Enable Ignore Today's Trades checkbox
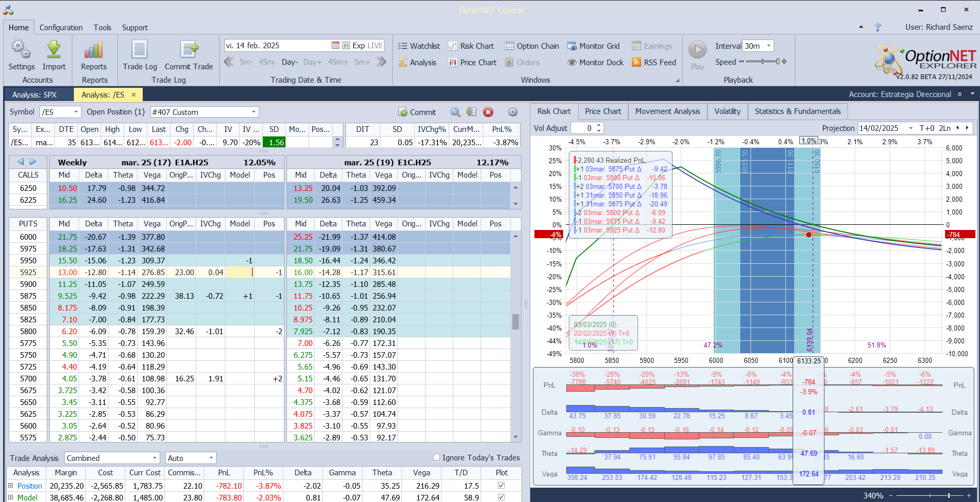 click(x=436, y=457)
